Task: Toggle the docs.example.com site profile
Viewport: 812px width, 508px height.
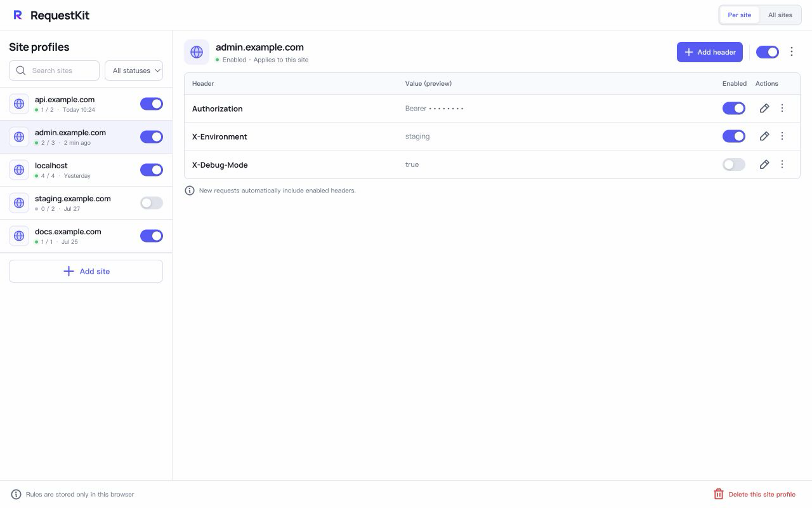Action: coord(152,236)
